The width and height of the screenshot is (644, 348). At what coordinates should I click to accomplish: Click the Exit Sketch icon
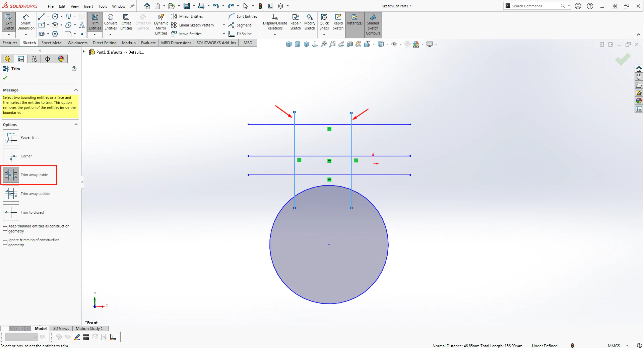point(9,22)
